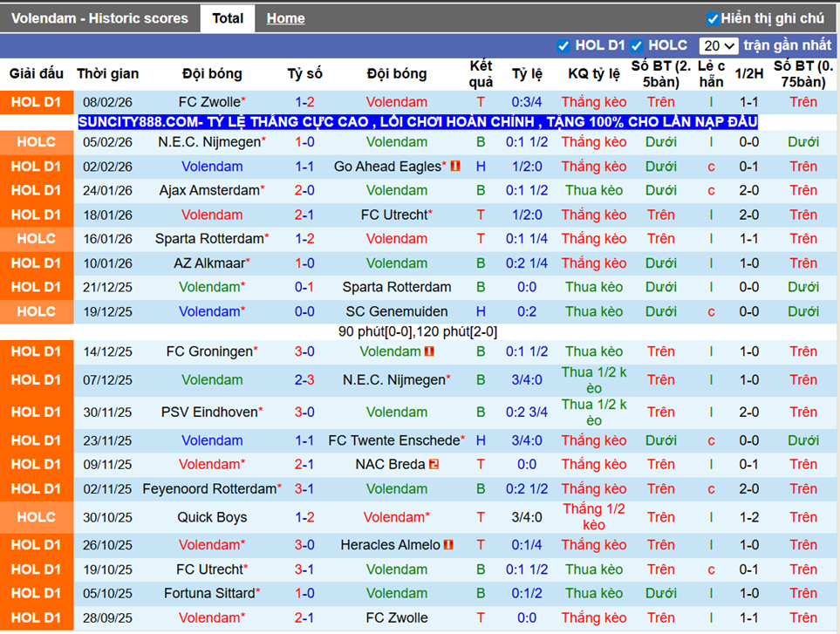Viewport: 840px width, 634px height.
Task: Click red card icon next to Heracles Almelo
Action: click(448, 544)
